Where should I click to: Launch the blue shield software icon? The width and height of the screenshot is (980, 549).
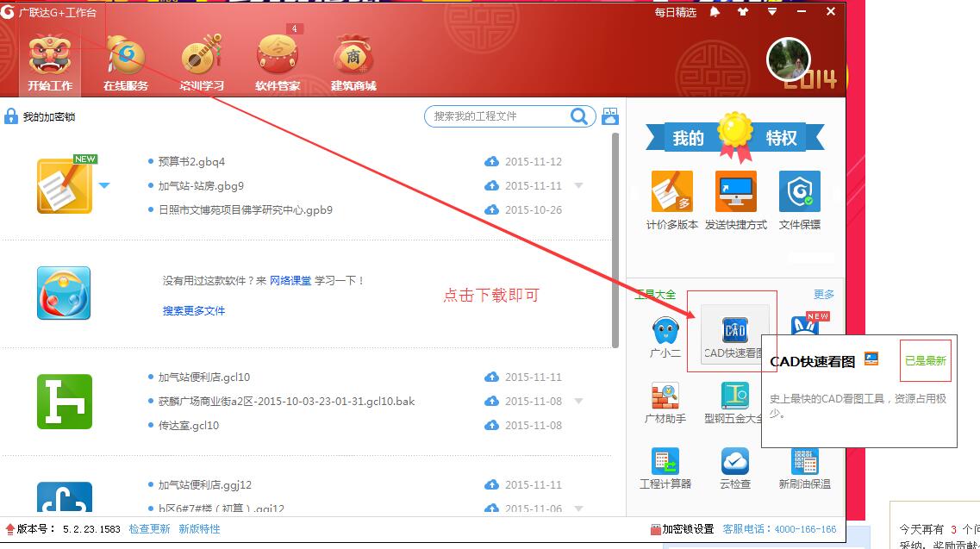[x=64, y=293]
